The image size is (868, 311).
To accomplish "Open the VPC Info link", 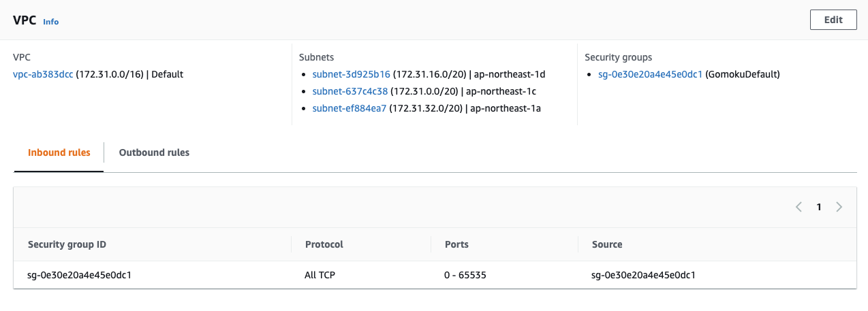I will (51, 22).
